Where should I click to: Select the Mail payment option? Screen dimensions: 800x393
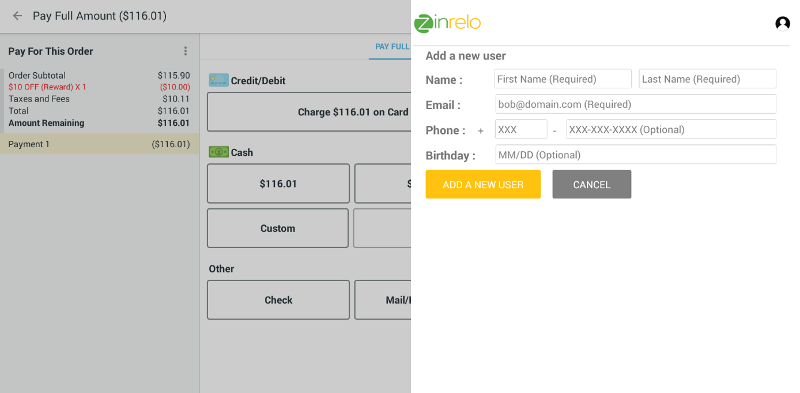click(x=383, y=300)
